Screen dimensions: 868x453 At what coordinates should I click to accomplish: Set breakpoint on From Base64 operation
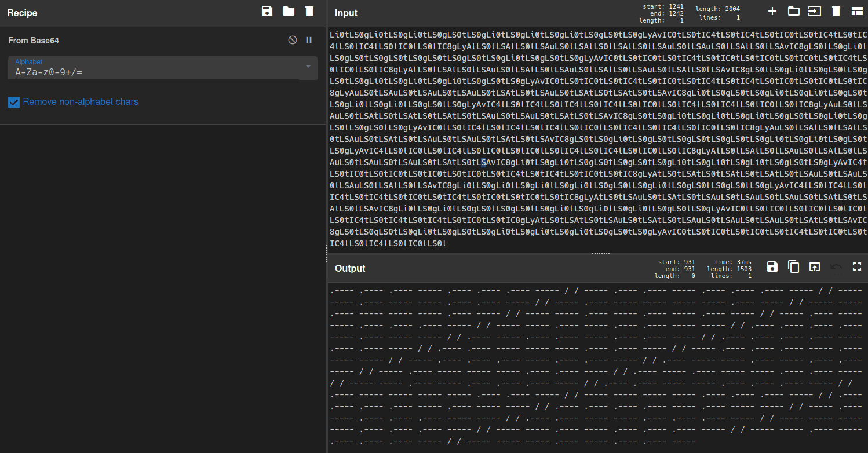pos(309,40)
